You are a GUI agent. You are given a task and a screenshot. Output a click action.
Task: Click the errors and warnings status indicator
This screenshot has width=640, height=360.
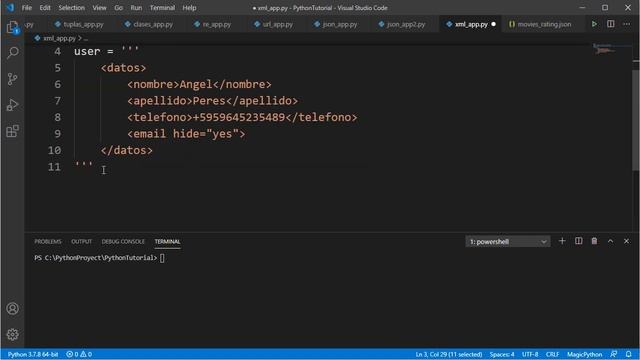79,354
